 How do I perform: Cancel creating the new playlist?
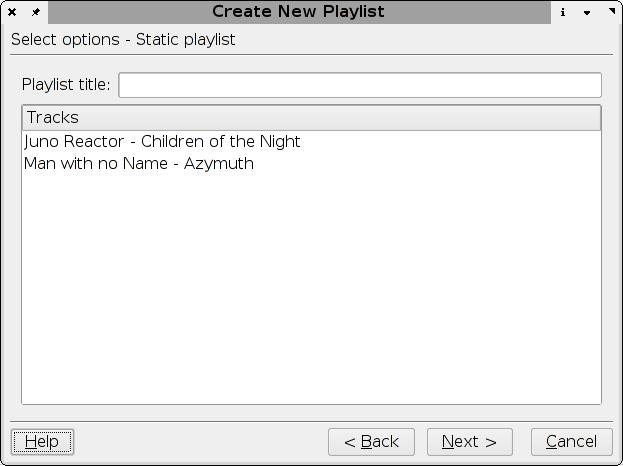coord(571,441)
